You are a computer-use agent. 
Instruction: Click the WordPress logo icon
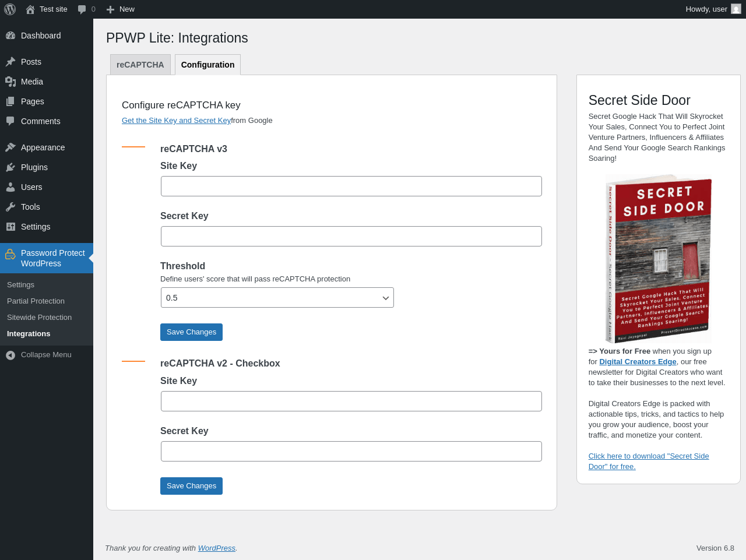pyautogui.click(x=10, y=9)
